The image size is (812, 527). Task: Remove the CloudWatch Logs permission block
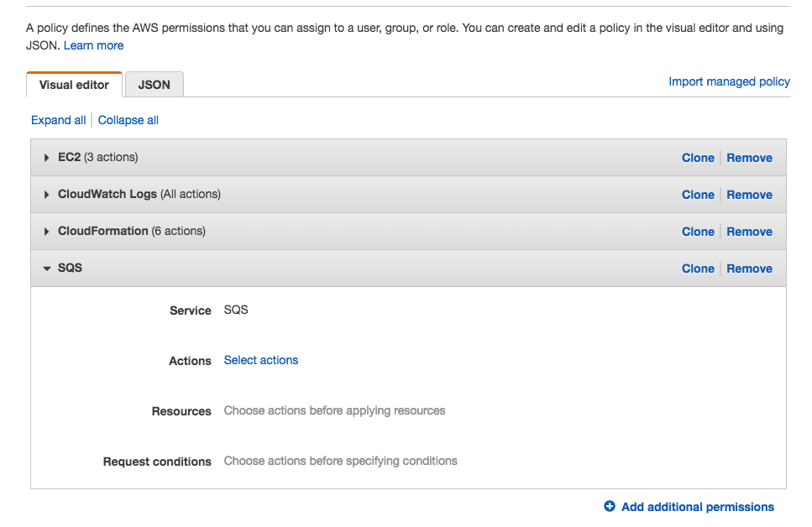pos(749,195)
